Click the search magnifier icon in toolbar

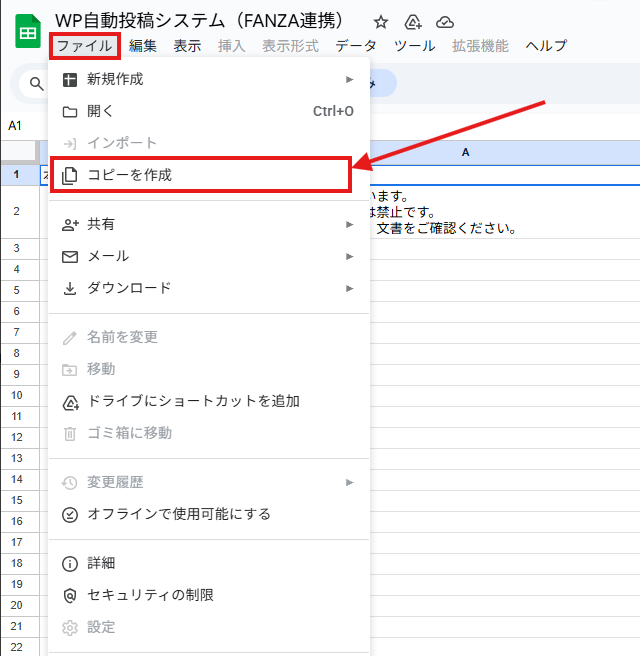(x=37, y=84)
